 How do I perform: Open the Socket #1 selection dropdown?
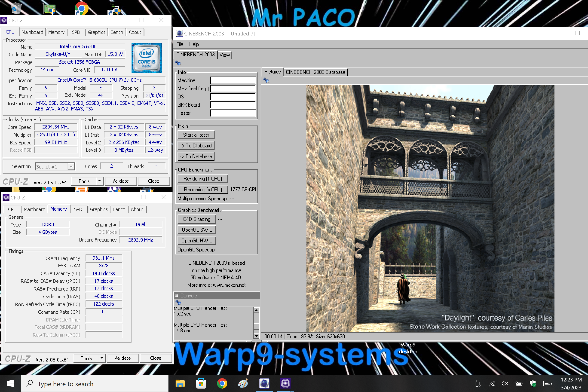point(55,167)
